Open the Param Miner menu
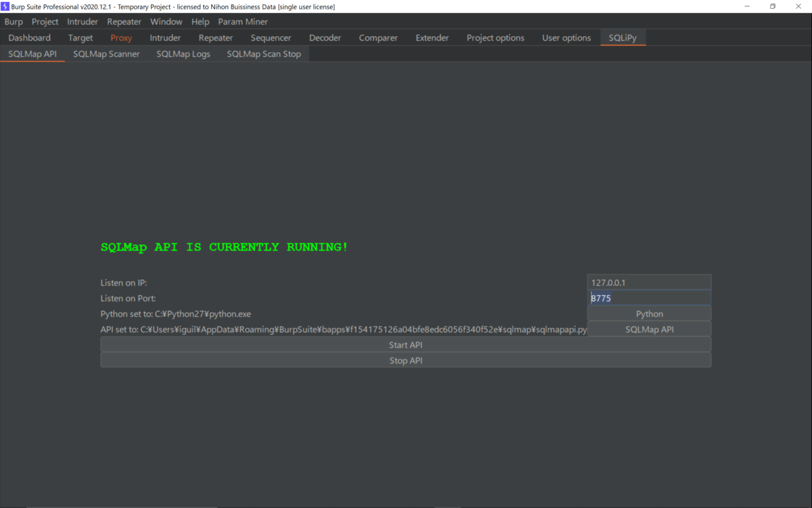This screenshot has height=508, width=812. (243, 22)
